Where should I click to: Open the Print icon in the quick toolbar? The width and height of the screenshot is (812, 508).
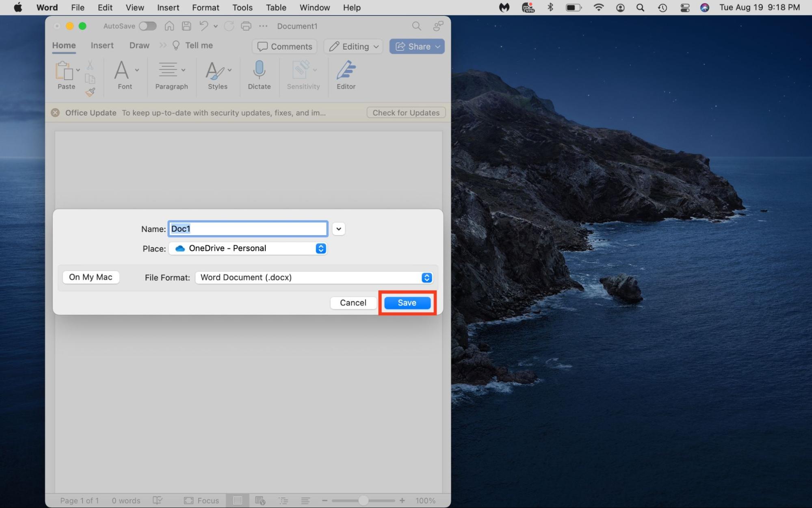(246, 26)
